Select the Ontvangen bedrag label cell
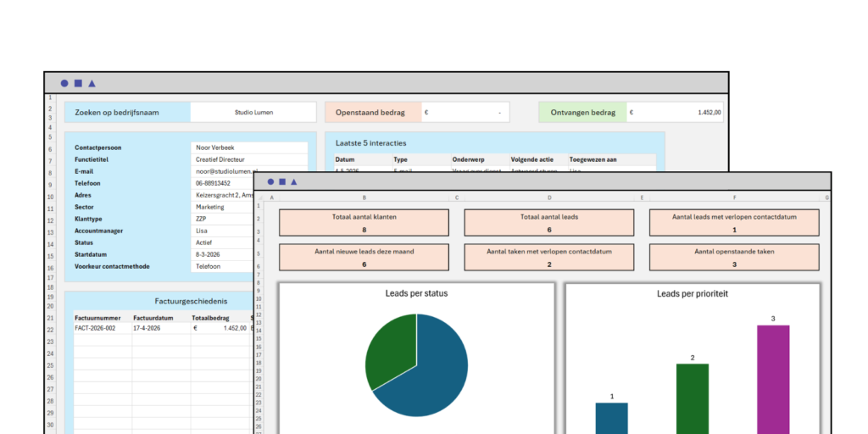868x434 pixels. (582, 113)
